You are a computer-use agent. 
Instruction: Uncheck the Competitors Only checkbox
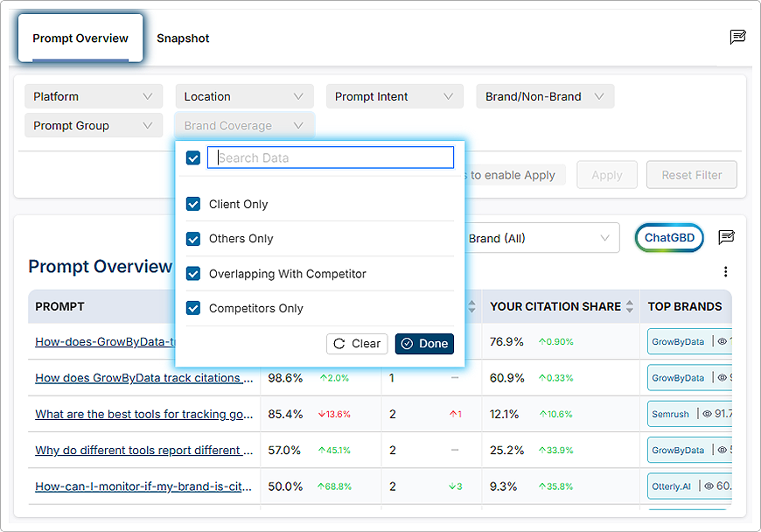pos(193,308)
